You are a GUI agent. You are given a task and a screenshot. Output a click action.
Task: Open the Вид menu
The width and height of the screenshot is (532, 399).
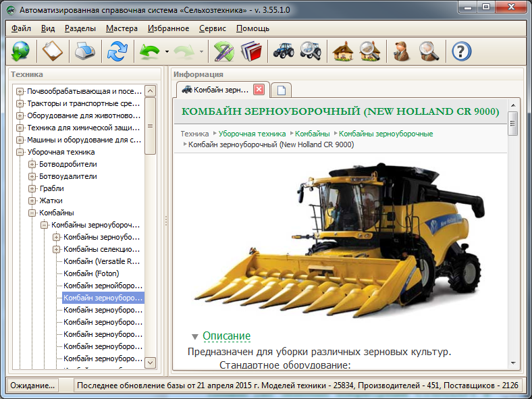coord(48,28)
